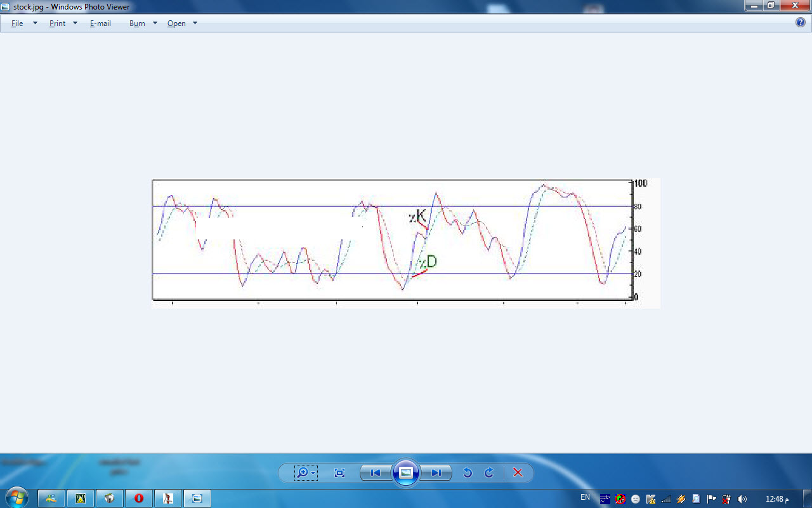Viewport: 812px width, 508px height.
Task: Open the File menu
Action: (17, 23)
